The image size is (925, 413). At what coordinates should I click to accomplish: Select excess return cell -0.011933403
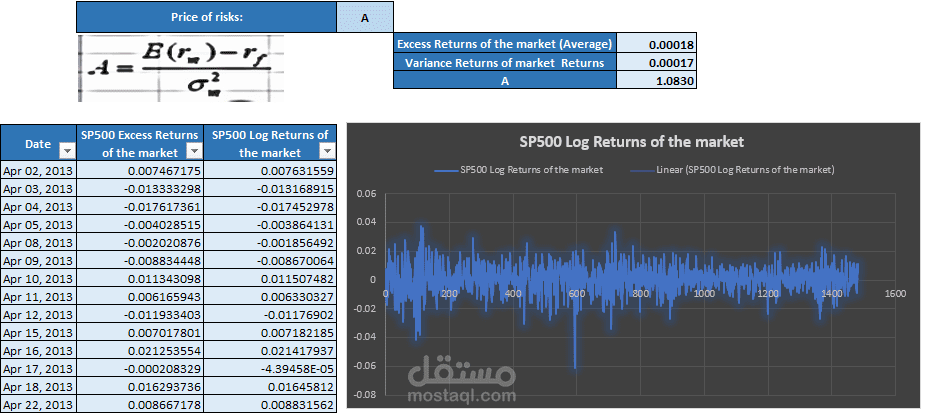point(140,315)
